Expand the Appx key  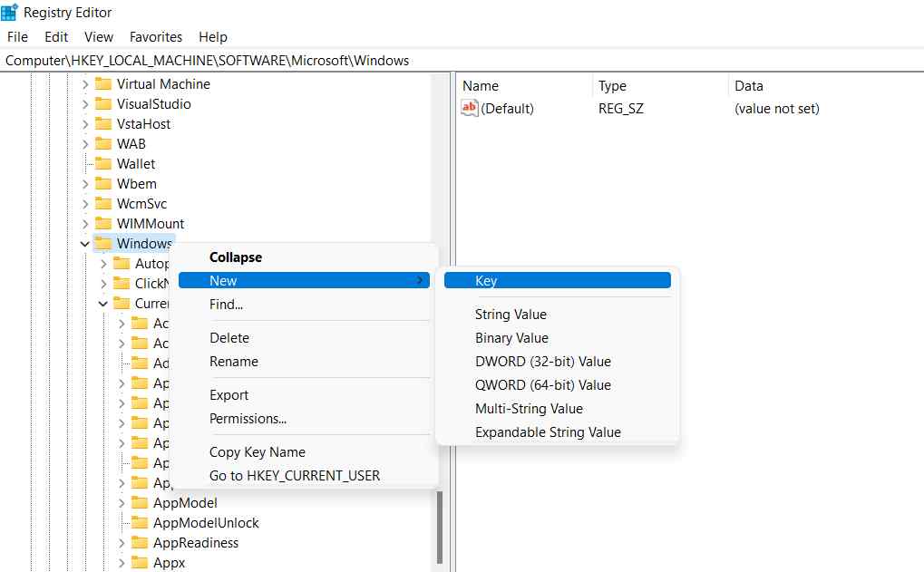[122, 563]
